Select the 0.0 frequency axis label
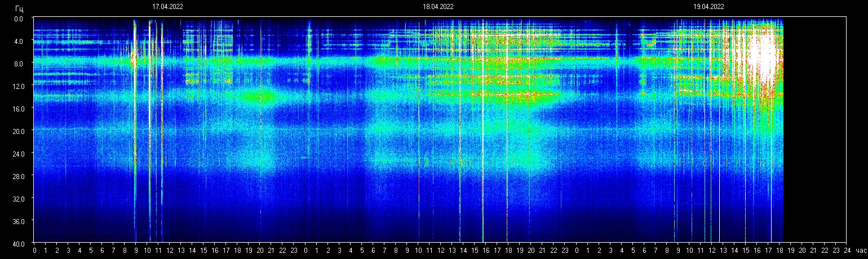 (19, 19)
